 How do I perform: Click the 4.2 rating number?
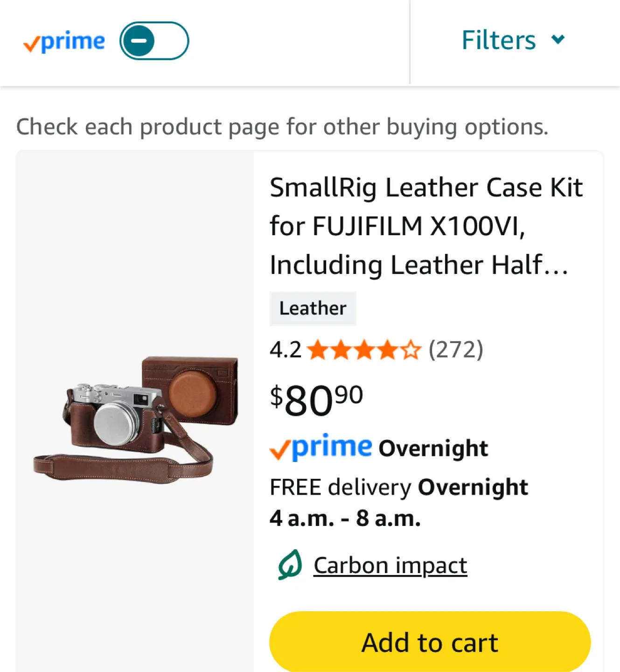(x=285, y=350)
